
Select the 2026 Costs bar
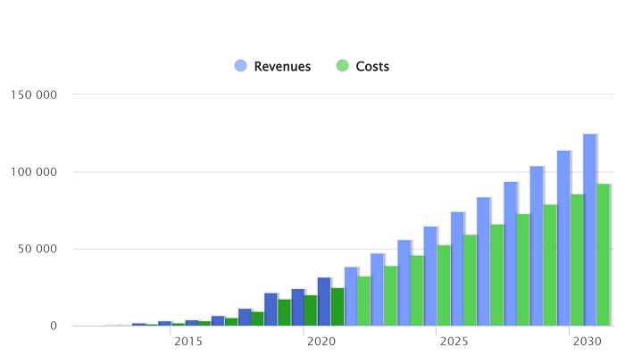click(471, 280)
